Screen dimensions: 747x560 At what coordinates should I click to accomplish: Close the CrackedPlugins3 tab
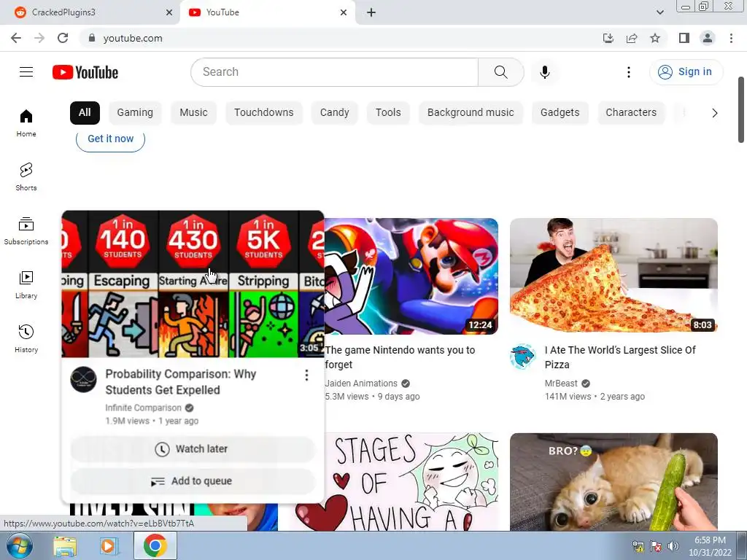pos(169,12)
